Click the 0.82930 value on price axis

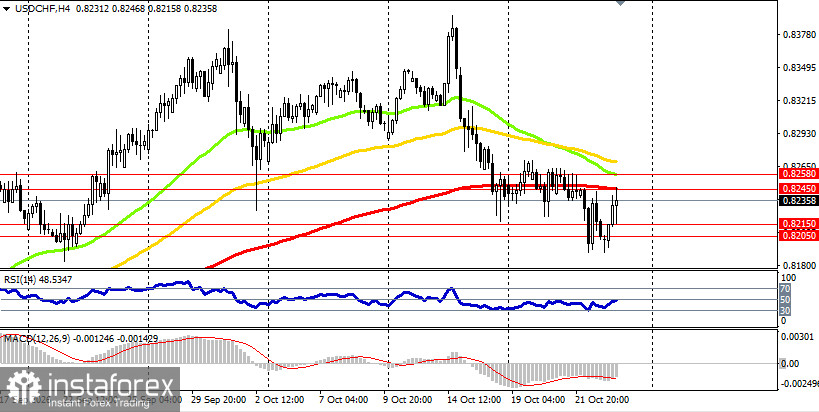[798, 134]
